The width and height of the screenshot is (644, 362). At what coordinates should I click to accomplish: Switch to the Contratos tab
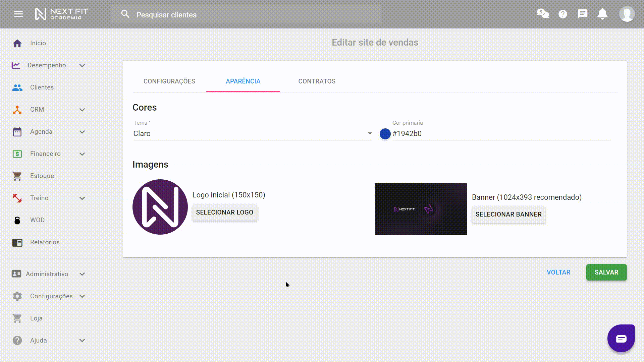tap(317, 81)
